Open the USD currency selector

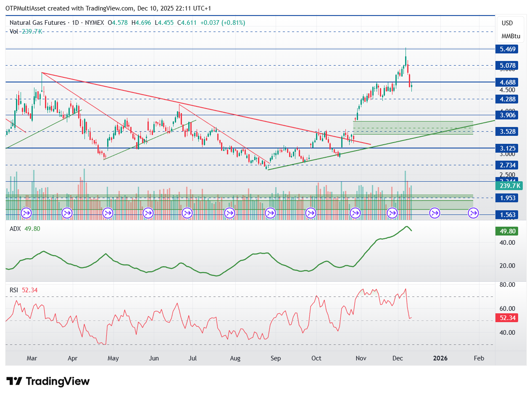point(507,23)
